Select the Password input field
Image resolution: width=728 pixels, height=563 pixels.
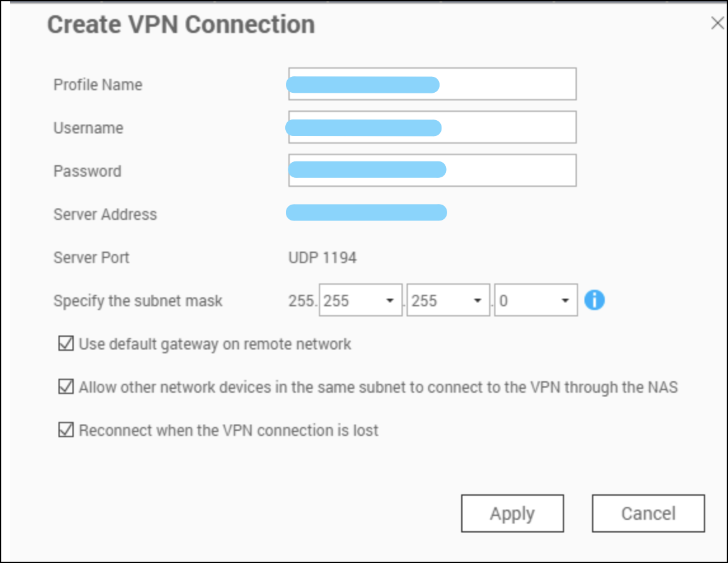[x=432, y=170]
